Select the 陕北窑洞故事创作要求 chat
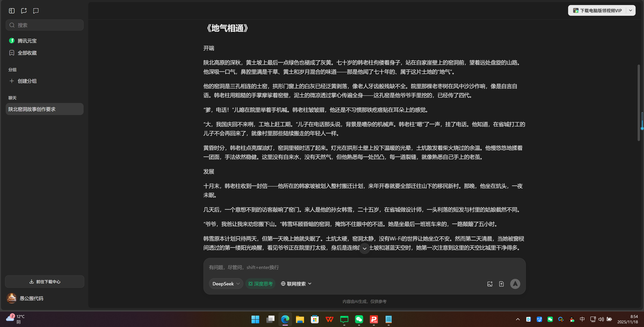This screenshot has height=327, width=644. pyautogui.click(x=44, y=109)
